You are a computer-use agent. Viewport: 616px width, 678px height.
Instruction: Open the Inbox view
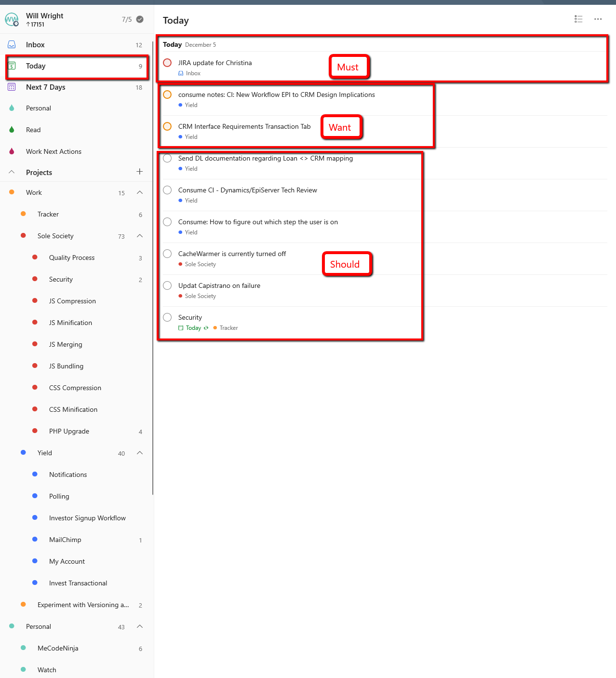click(x=76, y=45)
